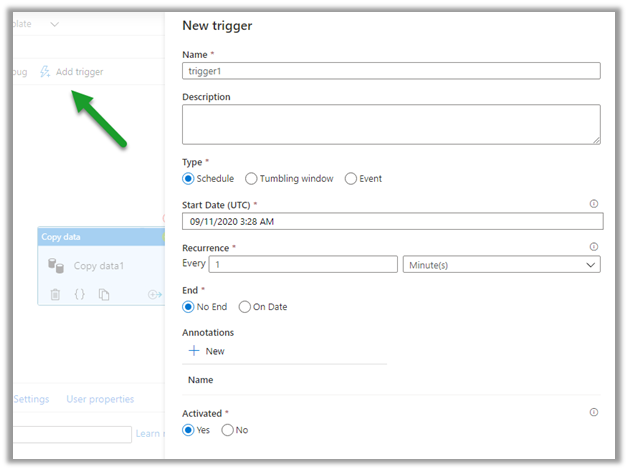The height and width of the screenshot is (471, 628).
Task: Delete the Copy data1 activity via trash icon
Action: click(55, 295)
